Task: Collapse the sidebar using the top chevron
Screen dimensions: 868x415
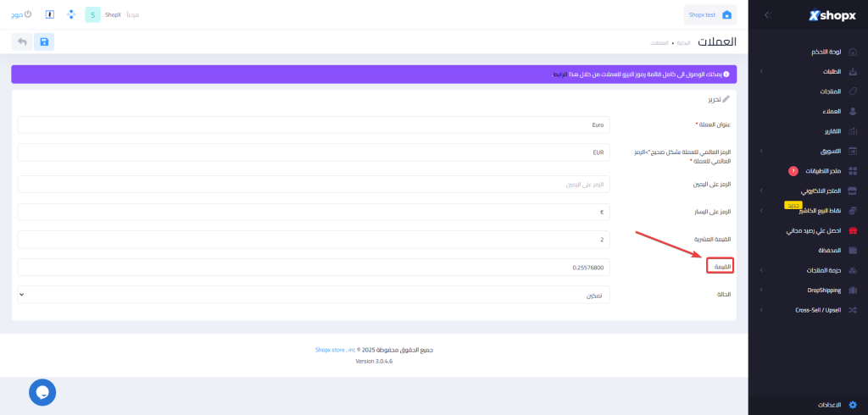Action: coord(767,14)
